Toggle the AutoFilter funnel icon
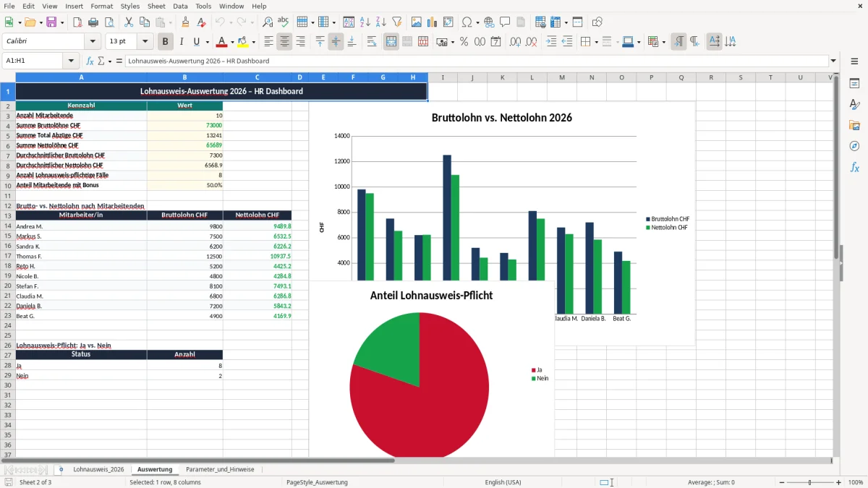 pyautogui.click(x=397, y=22)
